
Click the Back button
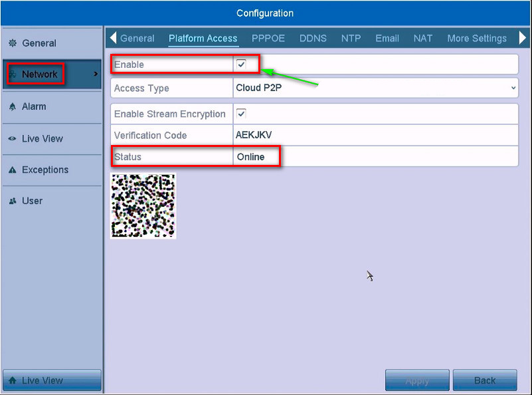[485, 380]
